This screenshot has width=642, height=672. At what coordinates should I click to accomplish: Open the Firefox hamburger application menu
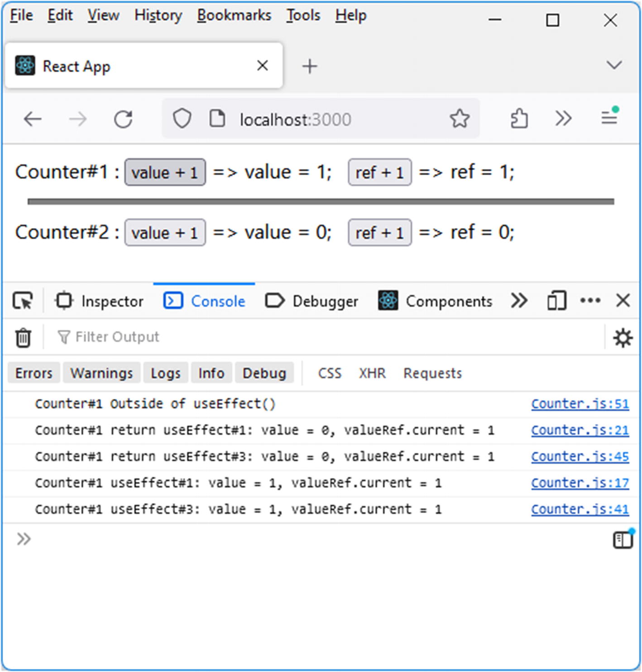(609, 118)
